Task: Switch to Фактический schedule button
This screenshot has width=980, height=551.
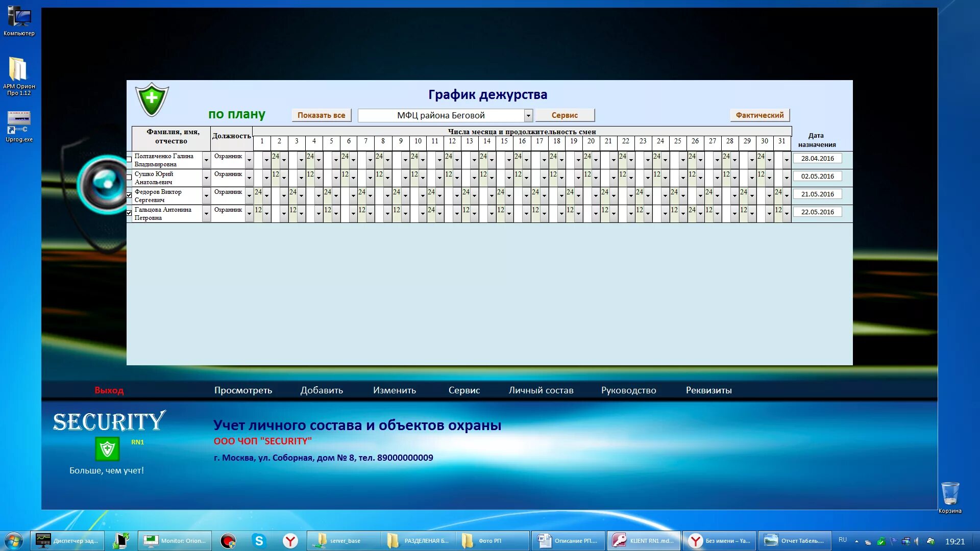Action: pyautogui.click(x=759, y=115)
